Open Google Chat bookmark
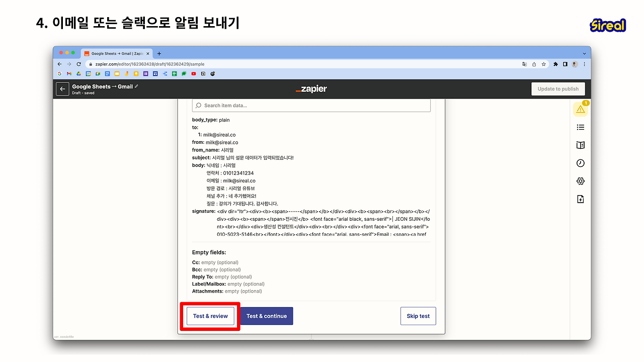 tap(184, 74)
